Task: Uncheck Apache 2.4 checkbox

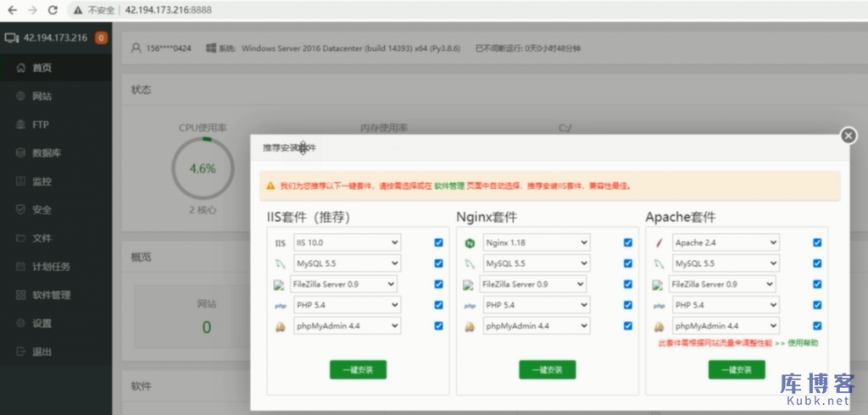Action: tap(817, 242)
